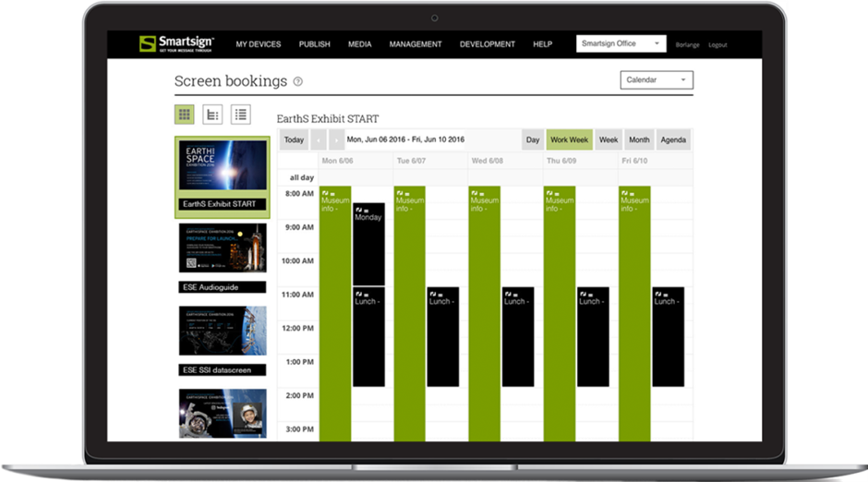This screenshot has height=482, width=868.
Task: Expand the Calendar view dropdown
Action: click(x=657, y=80)
